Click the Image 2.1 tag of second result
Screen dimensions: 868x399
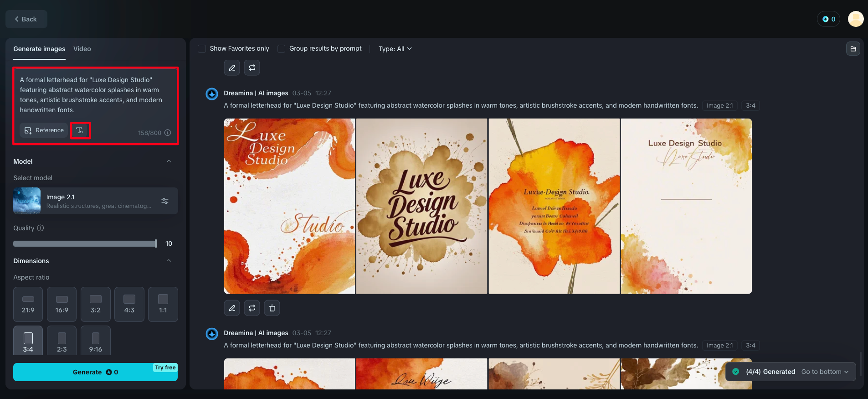[720, 346]
